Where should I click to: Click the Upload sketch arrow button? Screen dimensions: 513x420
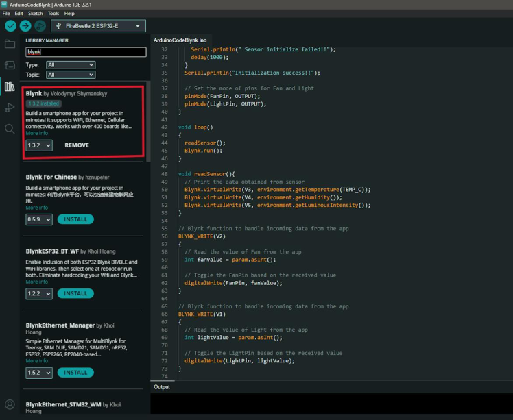25,26
